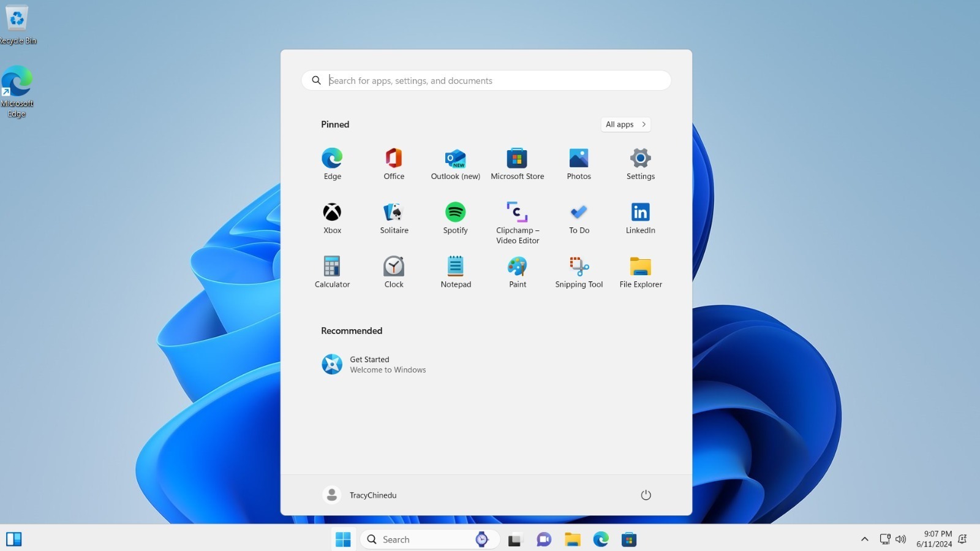The width and height of the screenshot is (980, 551).
Task: Launch the Xbox app
Action: tap(332, 218)
